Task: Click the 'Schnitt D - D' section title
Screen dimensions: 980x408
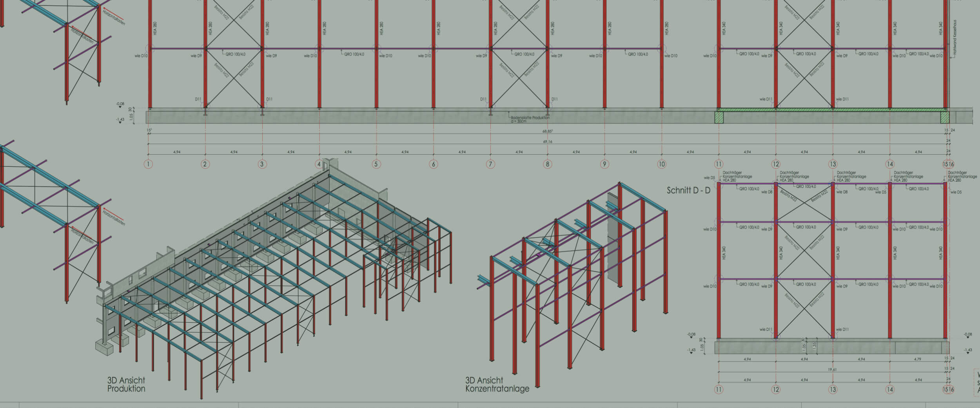Action: coord(688,191)
